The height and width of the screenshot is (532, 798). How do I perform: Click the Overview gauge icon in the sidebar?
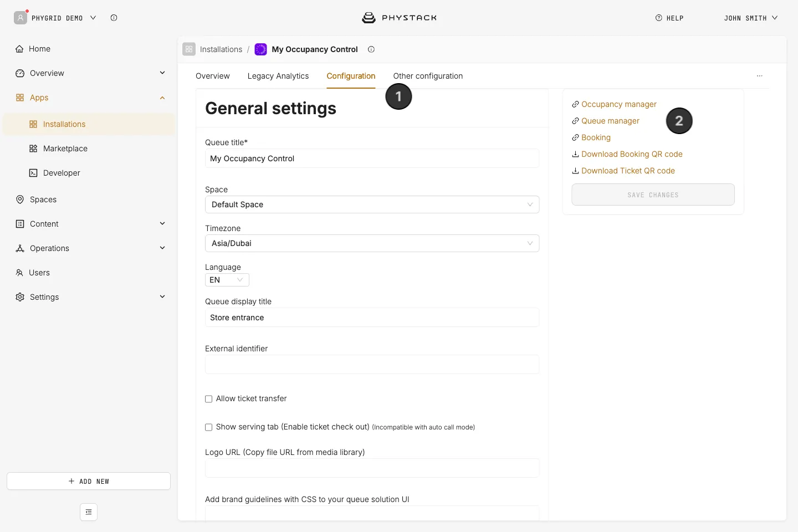coord(20,73)
